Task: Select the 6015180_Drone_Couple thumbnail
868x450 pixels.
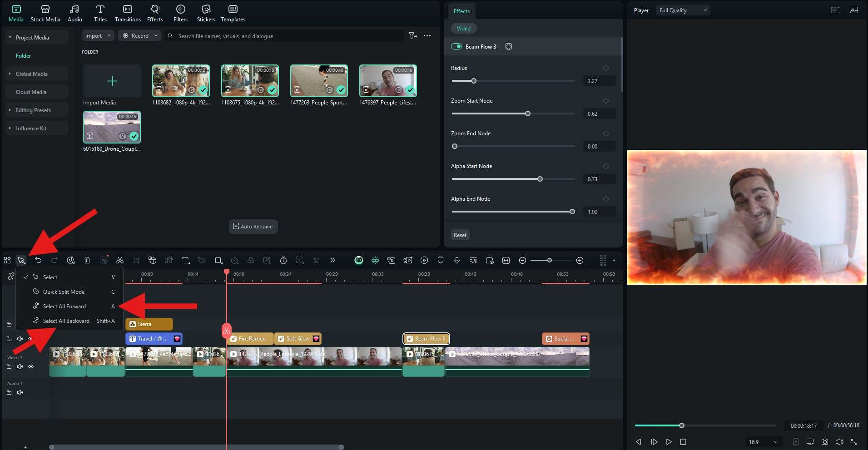Action: pos(112,127)
